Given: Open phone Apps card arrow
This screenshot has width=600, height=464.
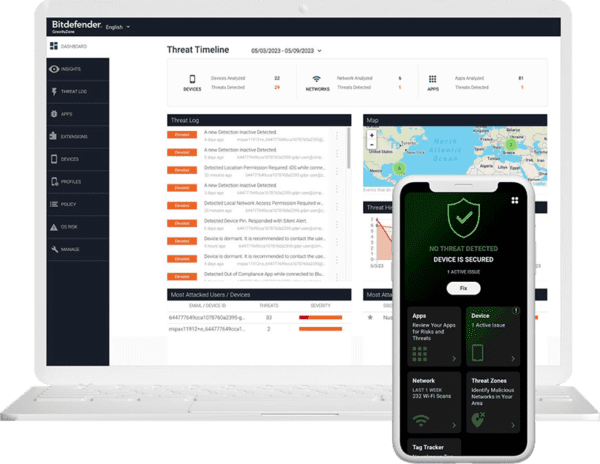Looking at the screenshot, I should coord(454,358).
